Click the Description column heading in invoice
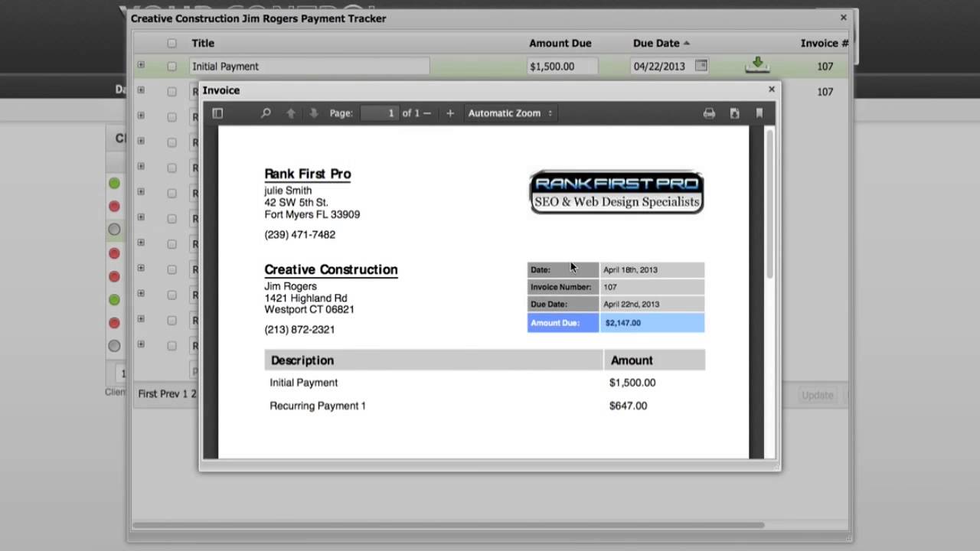This screenshot has width=980, height=551. [x=302, y=360]
